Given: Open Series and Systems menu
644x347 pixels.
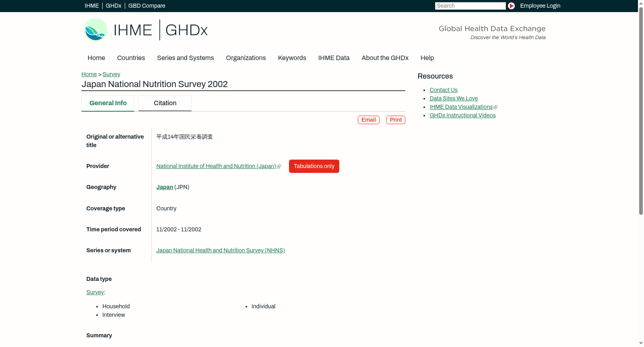Looking at the screenshot, I should click(x=185, y=58).
